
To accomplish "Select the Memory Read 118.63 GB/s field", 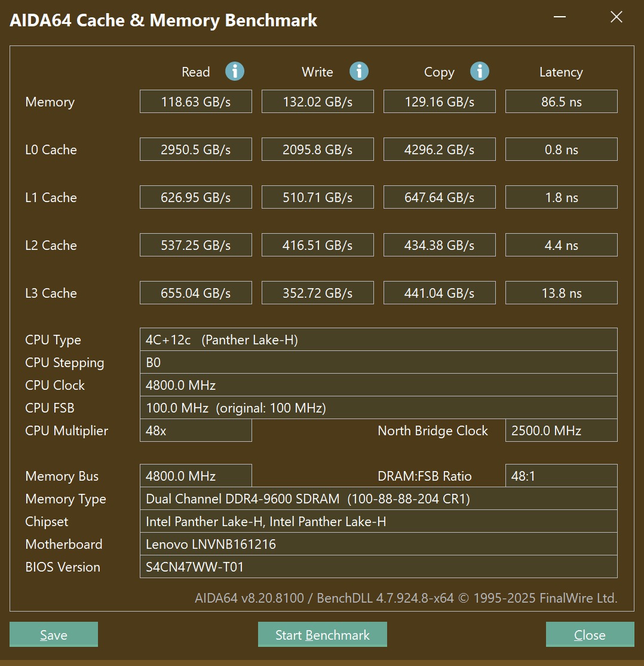I will (x=195, y=102).
